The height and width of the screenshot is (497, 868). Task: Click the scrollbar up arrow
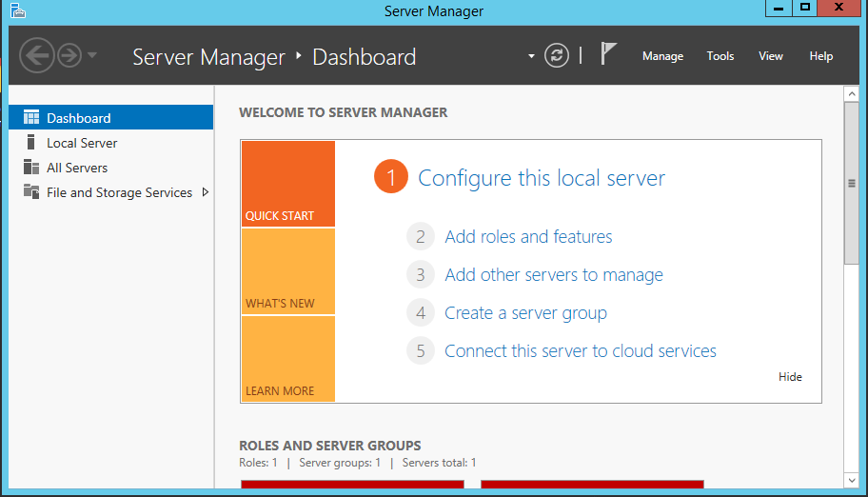tap(852, 93)
